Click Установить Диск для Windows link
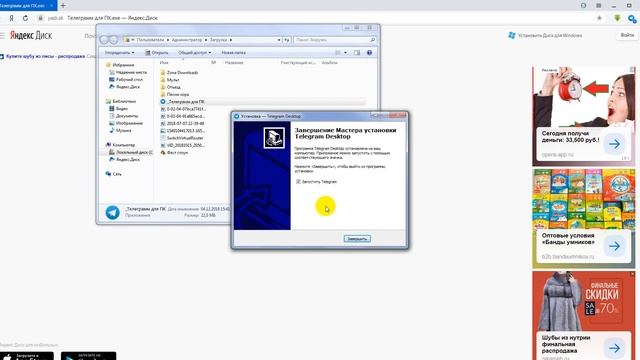The height and width of the screenshot is (360, 640). click(x=545, y=36)
